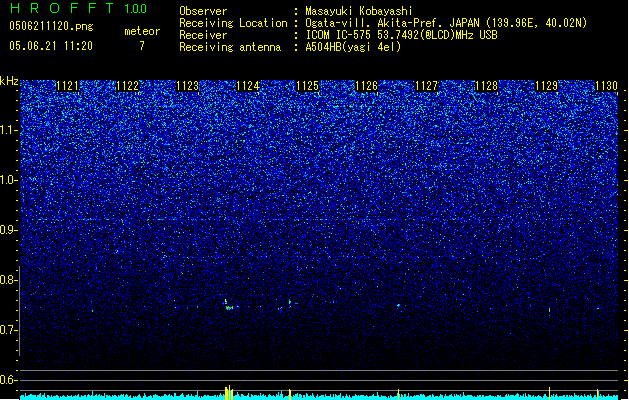Click the filename 0506211120.png

click(x=51, y=26)
